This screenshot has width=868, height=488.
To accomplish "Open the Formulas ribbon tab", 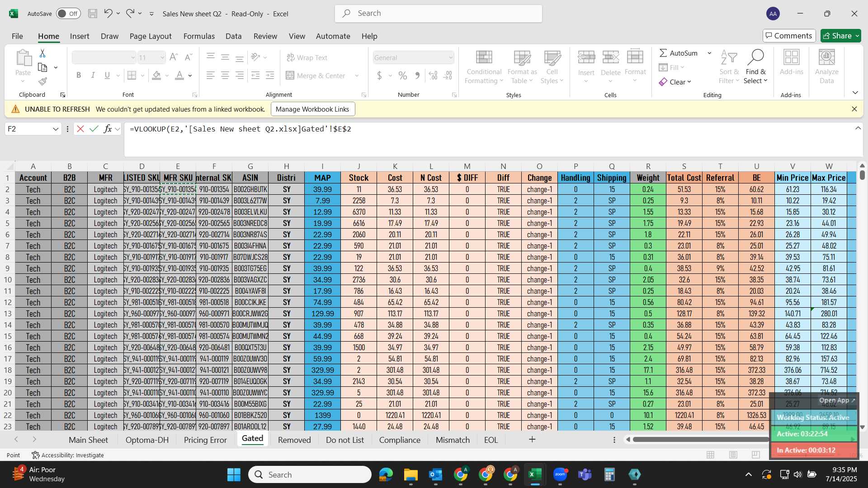I will [199, 36].
